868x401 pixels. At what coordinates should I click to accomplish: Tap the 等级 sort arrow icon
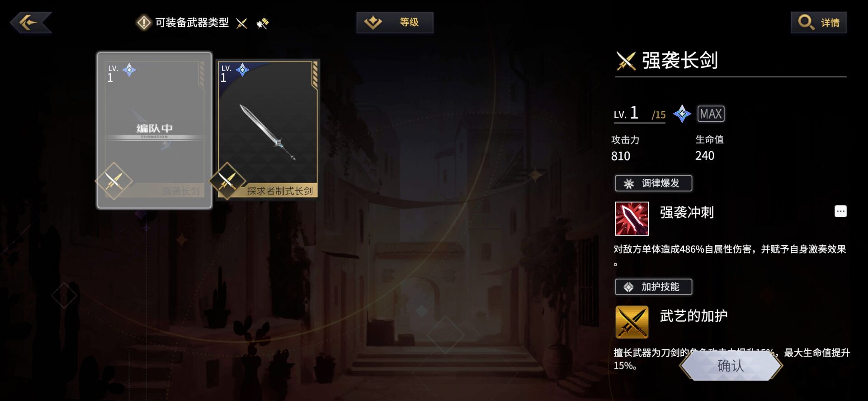[373, 22]
